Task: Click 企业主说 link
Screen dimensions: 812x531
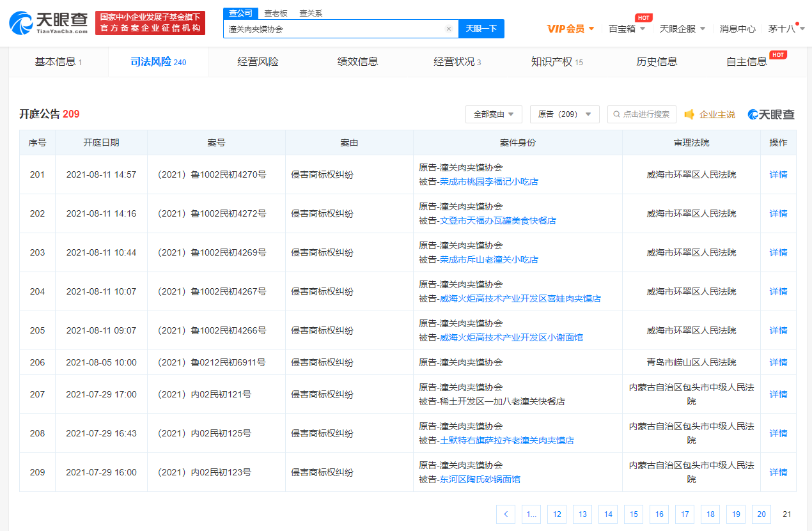Action: pos(717,114)
